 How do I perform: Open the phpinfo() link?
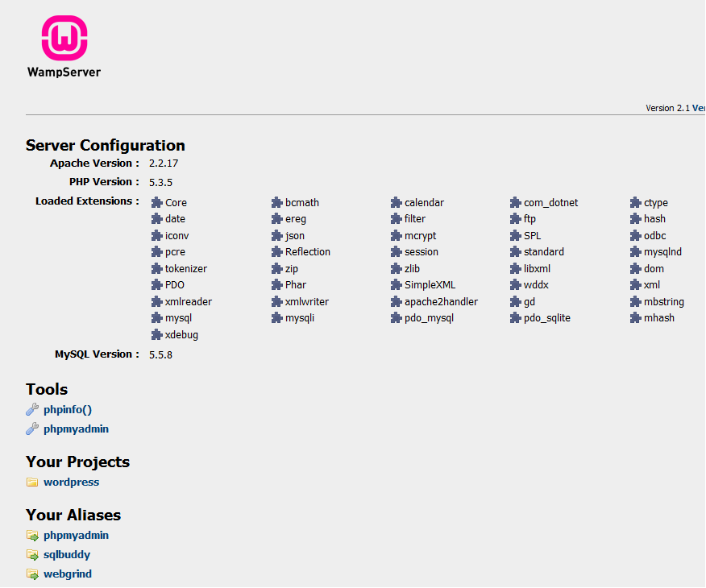tap(68, 410)
